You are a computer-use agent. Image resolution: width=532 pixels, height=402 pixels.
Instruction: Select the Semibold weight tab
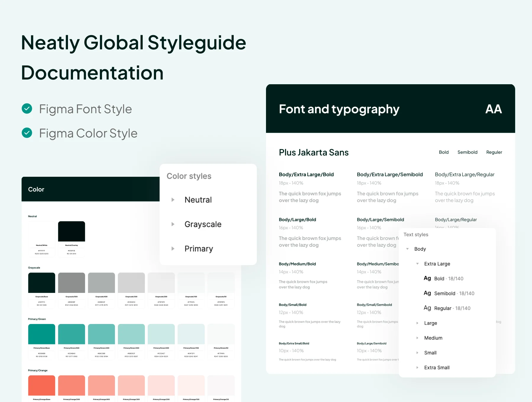coord(467,152)
